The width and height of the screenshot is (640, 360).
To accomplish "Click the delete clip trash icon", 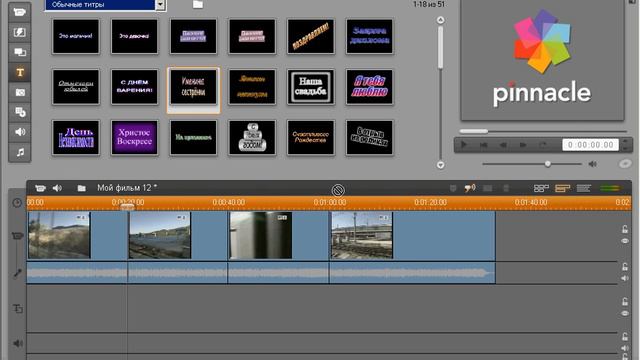I will click(506, 188).
